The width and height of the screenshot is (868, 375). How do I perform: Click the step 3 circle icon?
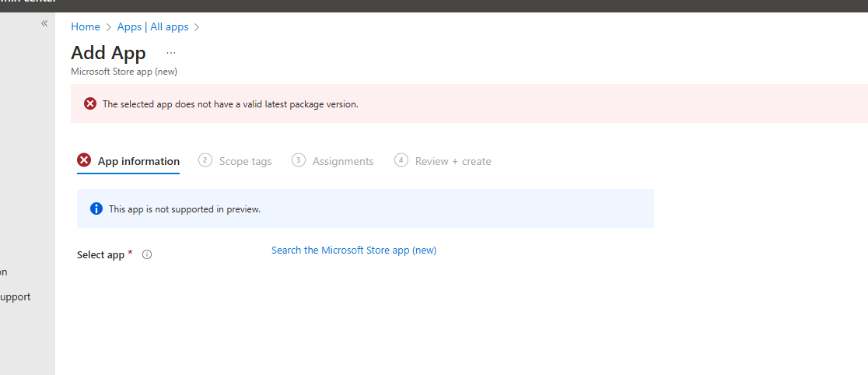(299, 160)
